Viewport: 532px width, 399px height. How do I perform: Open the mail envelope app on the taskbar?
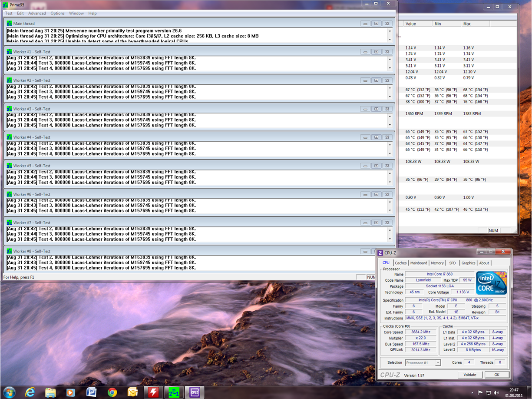coord(132,392)
